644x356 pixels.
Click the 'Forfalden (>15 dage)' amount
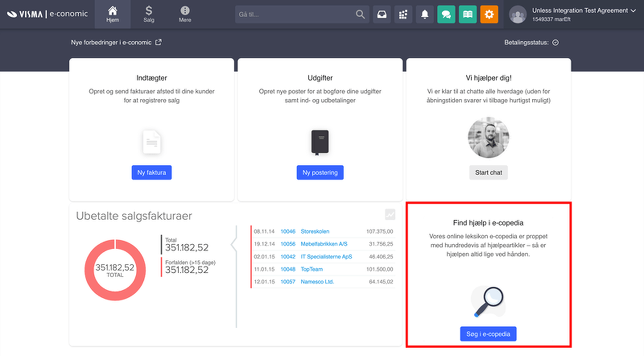pyautogui.click(x=187, y=270)
